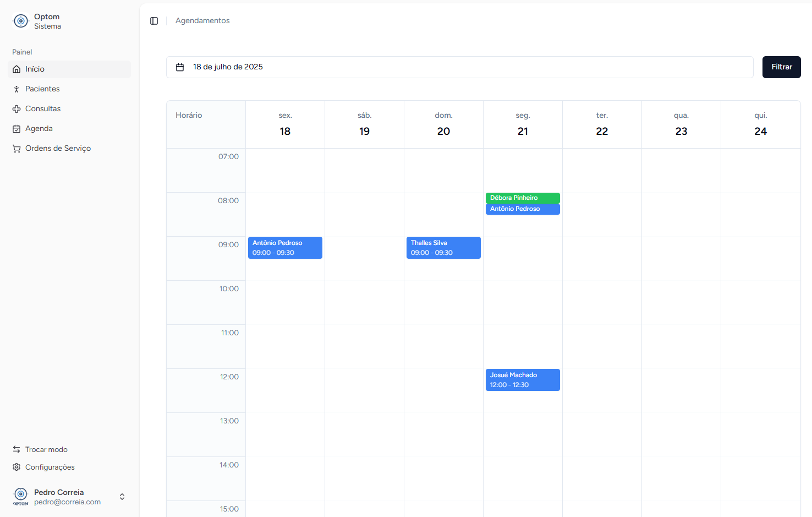The width and height of the screenshot is (812, 517).
Task: Click the home icon beside Início
Action: pos(17,69)
